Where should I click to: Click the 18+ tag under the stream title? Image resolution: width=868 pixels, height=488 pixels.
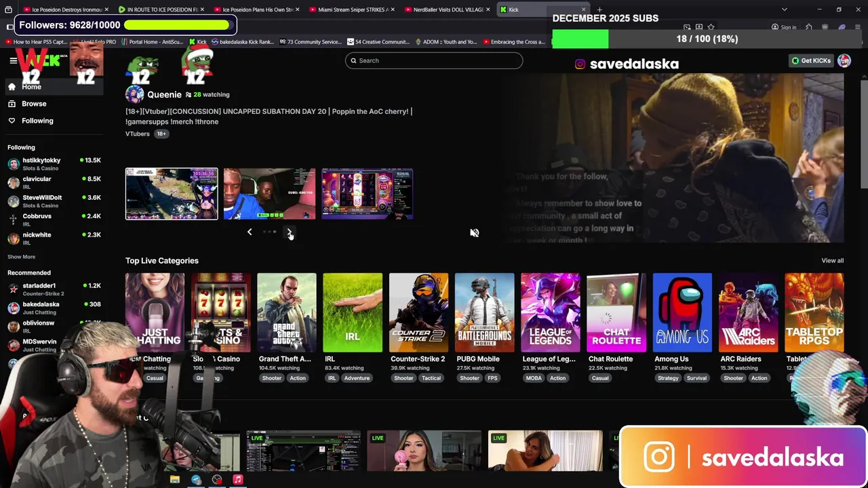[x=161, y=134]
